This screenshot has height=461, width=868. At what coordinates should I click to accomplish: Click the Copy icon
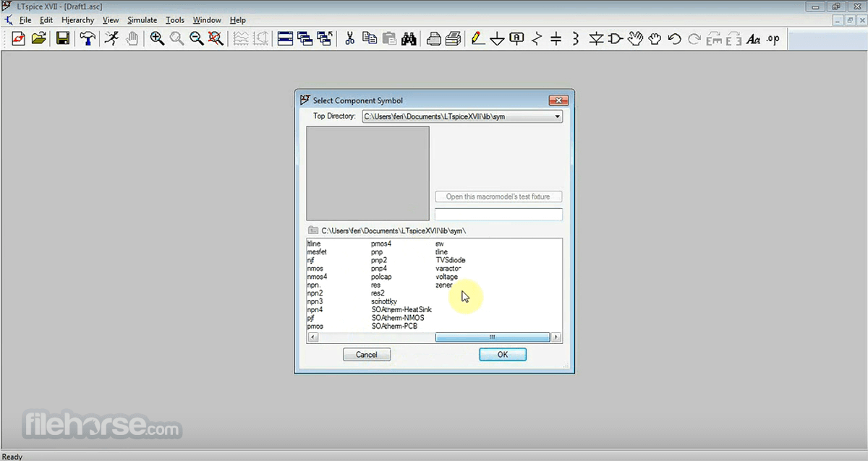coord(370,39)
